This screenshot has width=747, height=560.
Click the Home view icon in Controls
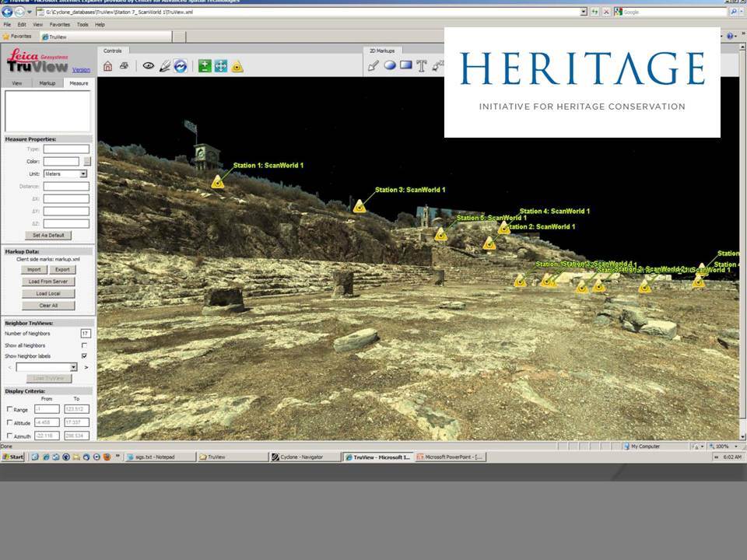107,66
